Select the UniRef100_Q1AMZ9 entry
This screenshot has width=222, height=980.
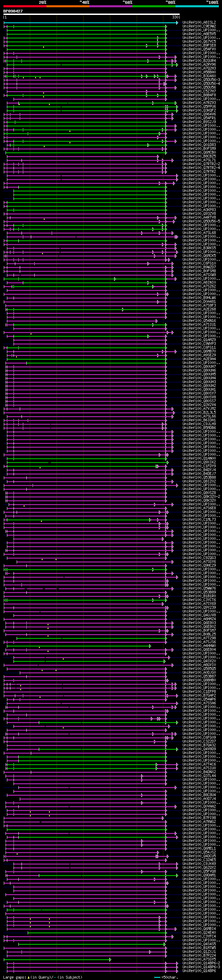pos(199,340)
